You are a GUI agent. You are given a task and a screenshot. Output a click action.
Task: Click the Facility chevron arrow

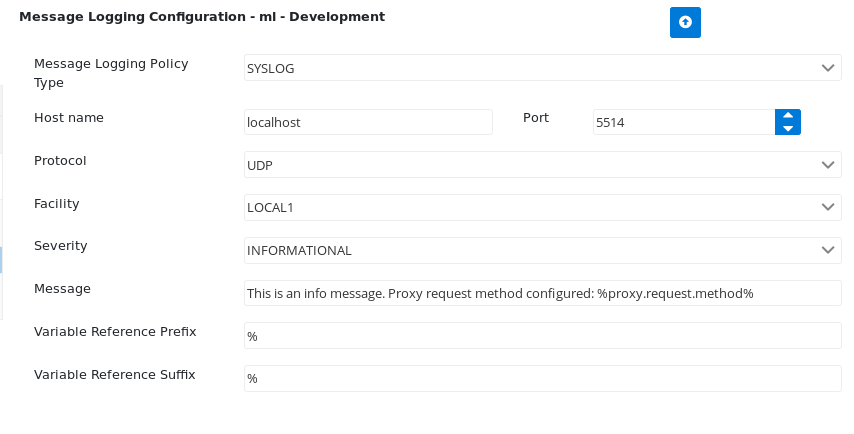828,207
